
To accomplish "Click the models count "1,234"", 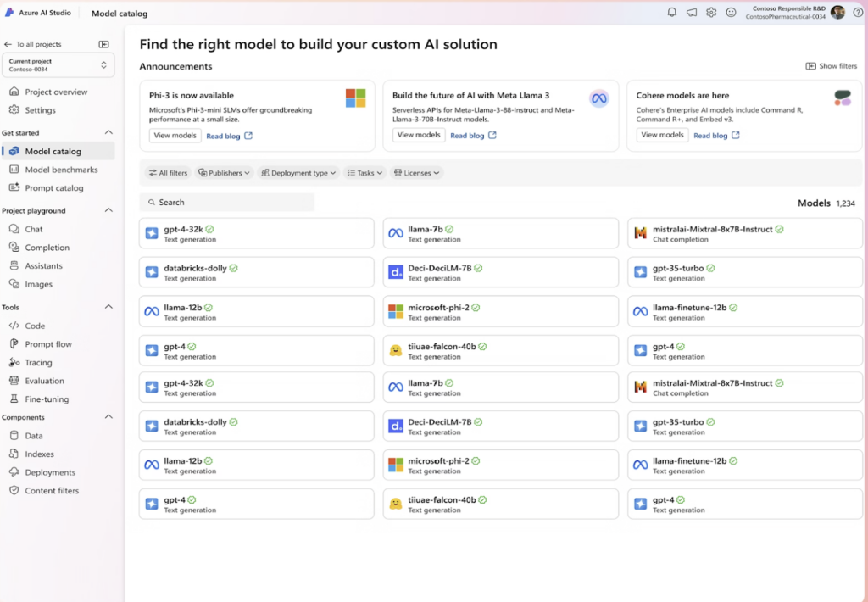I will point(845,203).
